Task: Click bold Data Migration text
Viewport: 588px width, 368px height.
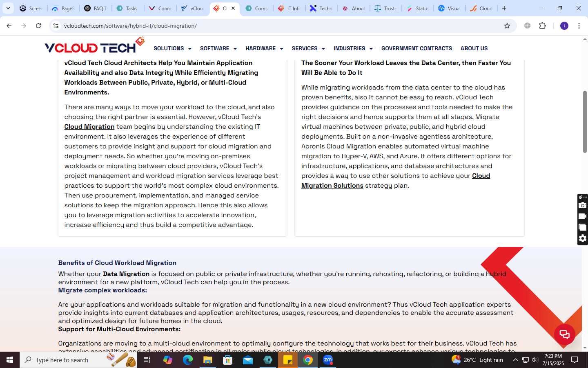Action: coord(126,274)
